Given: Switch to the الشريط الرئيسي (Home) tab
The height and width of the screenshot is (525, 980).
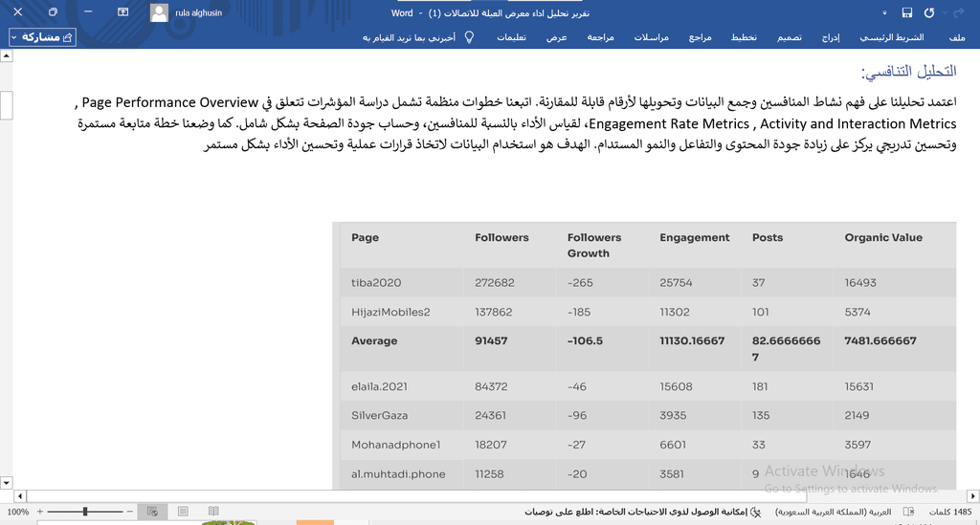Looking at the screenshot, I should 891,37.
